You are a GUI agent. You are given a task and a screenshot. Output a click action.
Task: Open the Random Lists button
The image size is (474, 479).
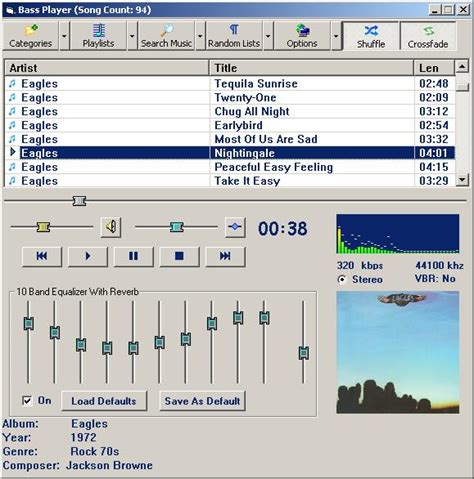[234, 36]
